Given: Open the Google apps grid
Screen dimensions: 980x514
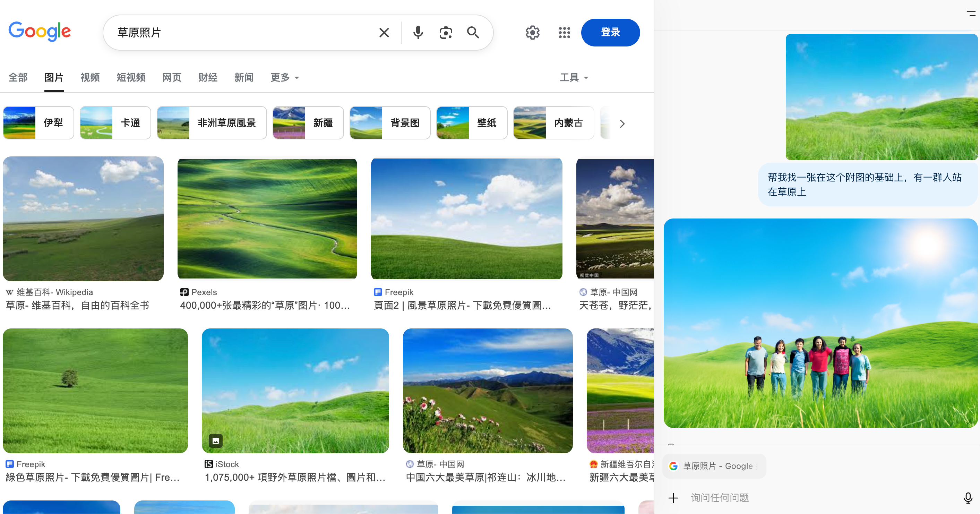Looking at the screenshot, I should click(564, 33).
